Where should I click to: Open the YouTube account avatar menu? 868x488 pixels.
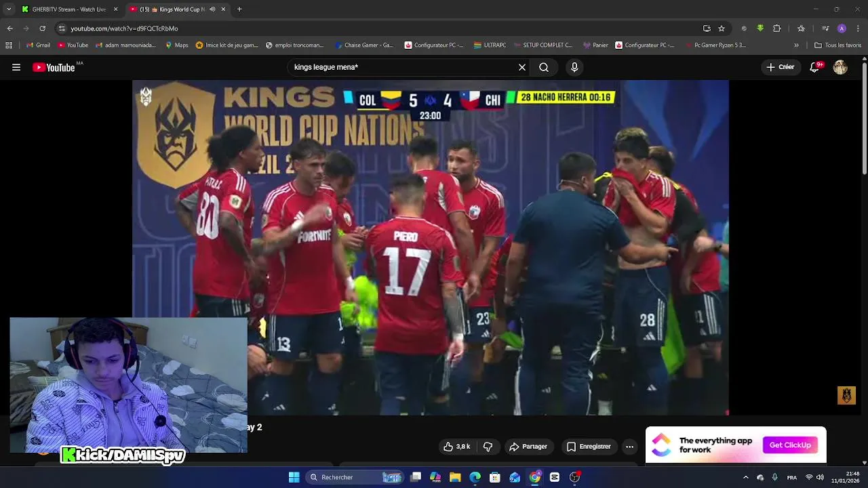pyautogui.click(x=840, y=67)
